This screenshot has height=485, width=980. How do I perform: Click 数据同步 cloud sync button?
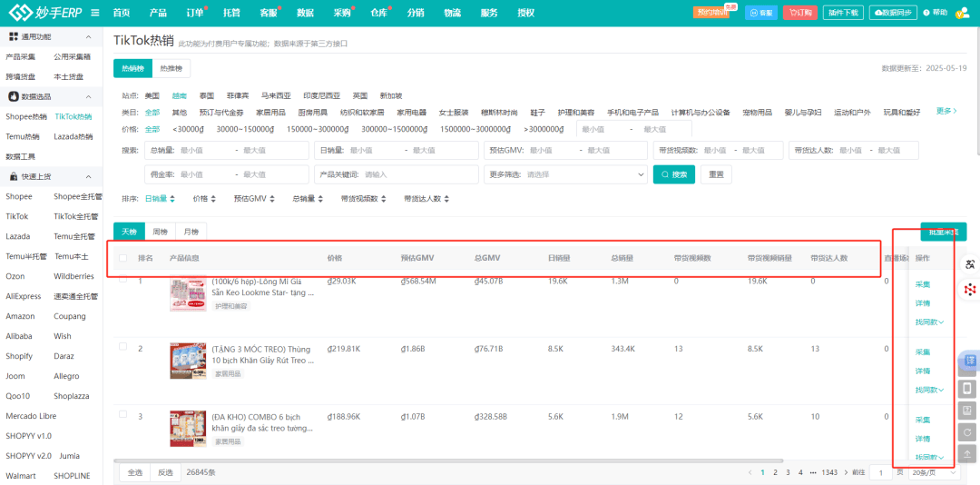(x=893, y=13)
